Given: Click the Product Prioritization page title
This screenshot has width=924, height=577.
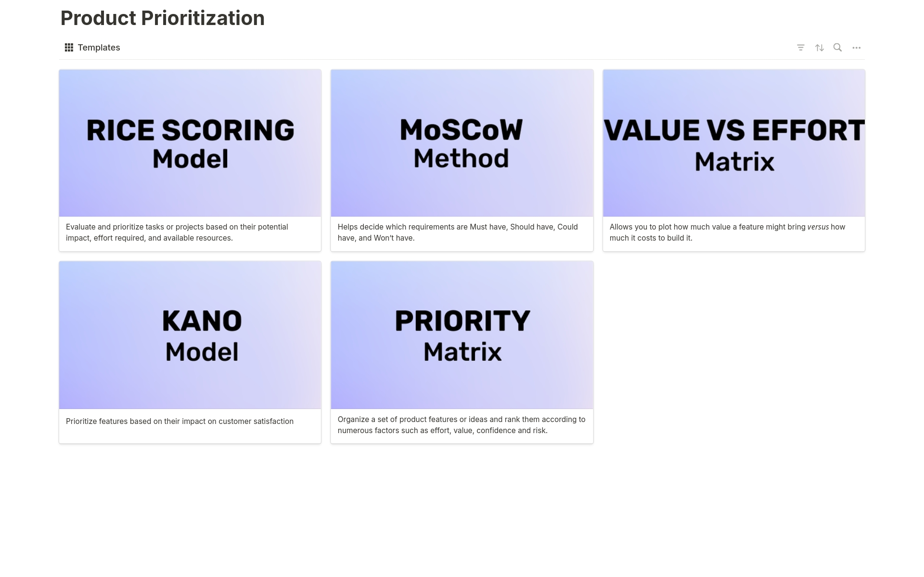Looking at the screenshot, I should coord(162,18).
